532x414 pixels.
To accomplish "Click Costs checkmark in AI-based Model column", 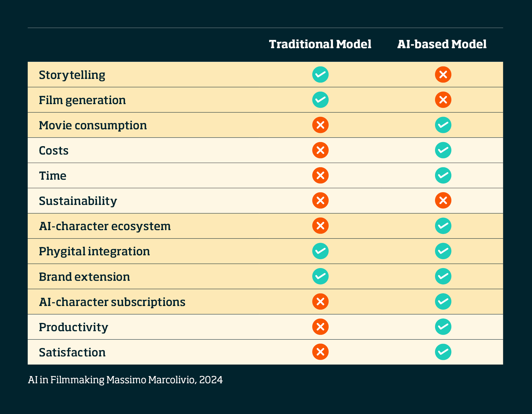I will (x=443, y=150).
